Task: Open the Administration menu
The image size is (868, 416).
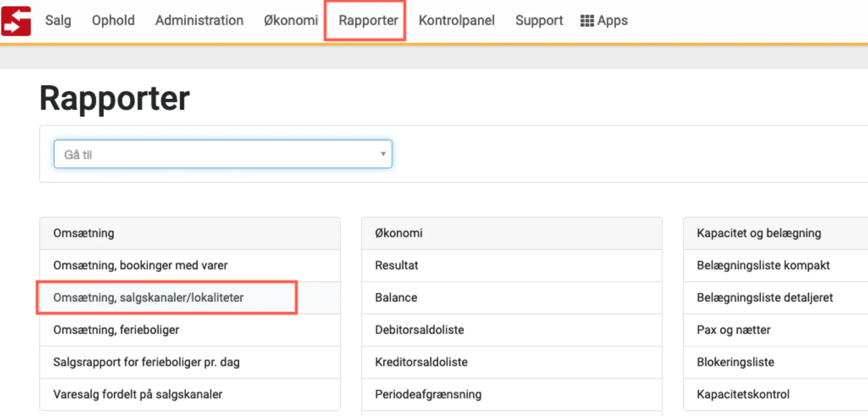Action: 199,20
